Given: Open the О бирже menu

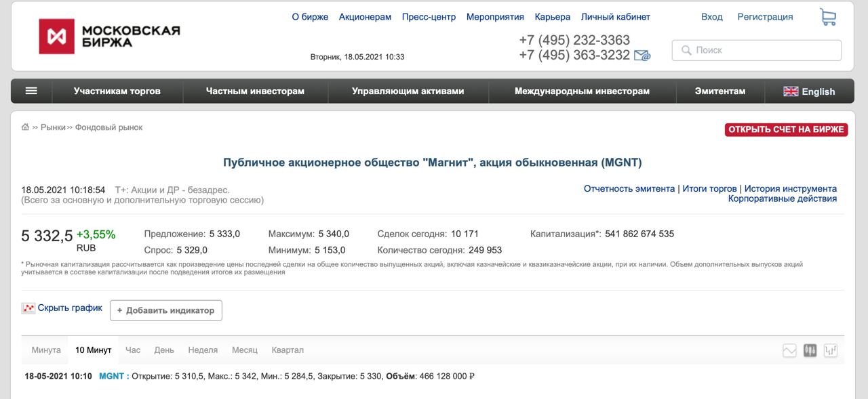Looking at the screenshot, I should (310, 17).
